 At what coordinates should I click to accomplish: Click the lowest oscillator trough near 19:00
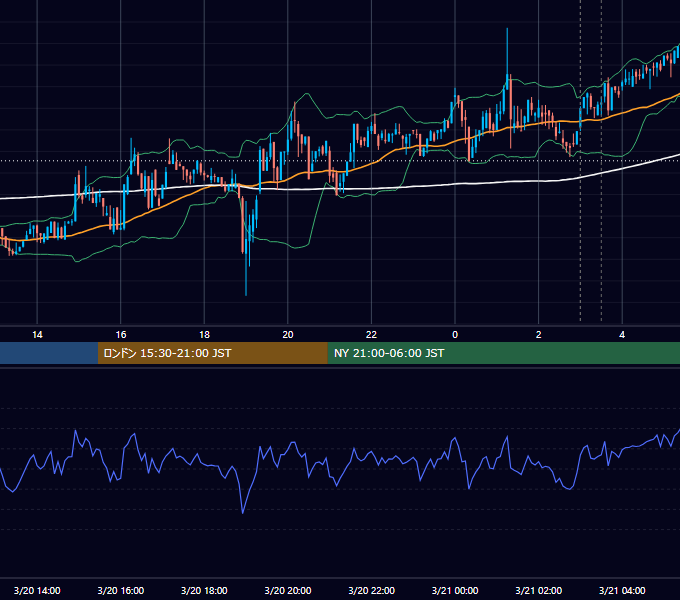242,513
